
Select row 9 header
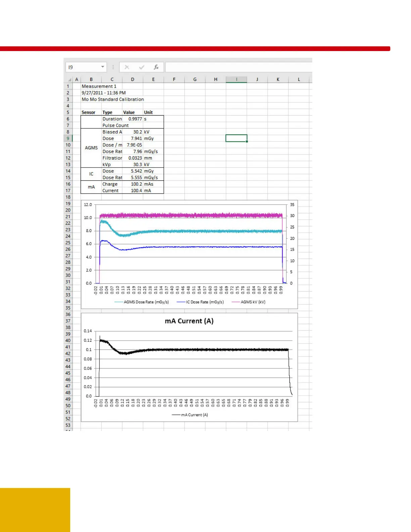pos(68,138)
